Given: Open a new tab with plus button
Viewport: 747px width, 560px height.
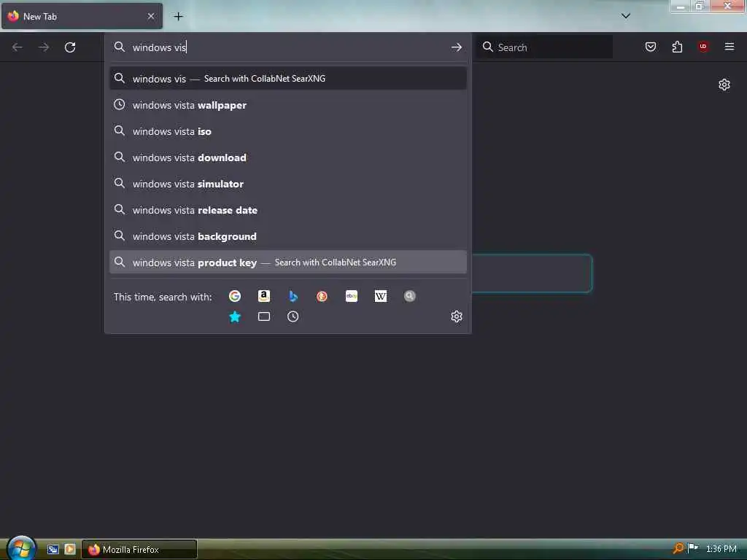Looking at the screenshot, I should click(178, 16).
